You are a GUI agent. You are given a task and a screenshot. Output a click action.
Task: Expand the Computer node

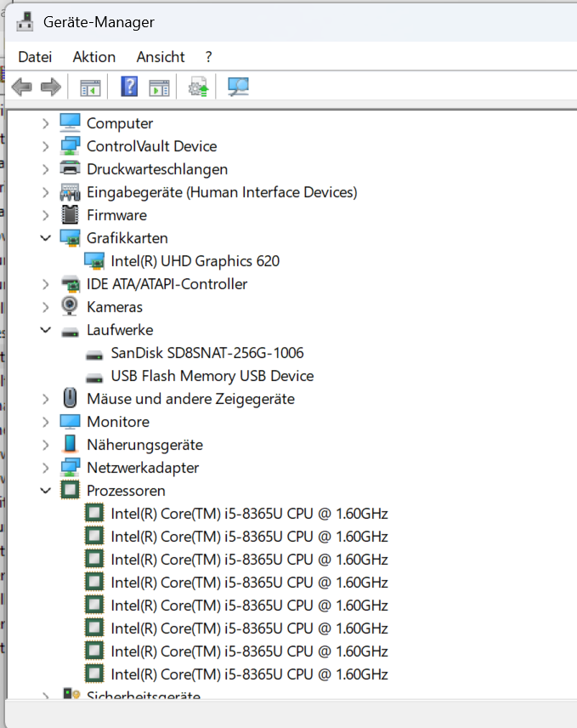pos(45,123)
